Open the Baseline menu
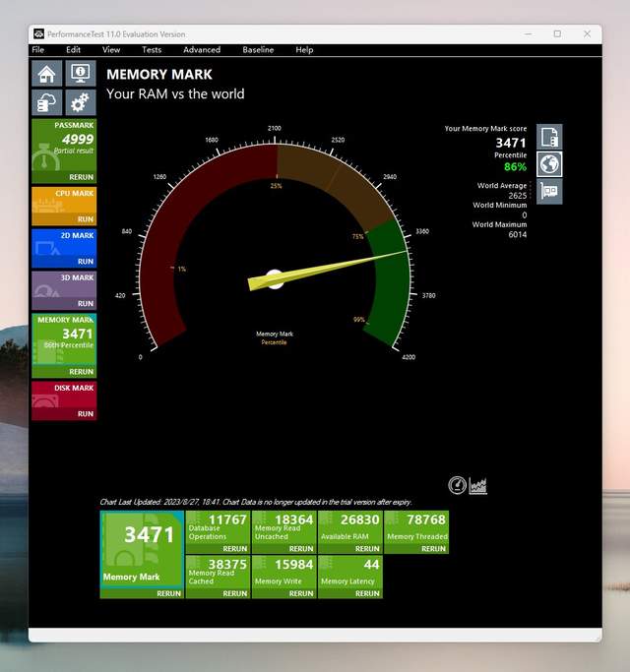Screen dimensions: 630x672 click(258, 50)
